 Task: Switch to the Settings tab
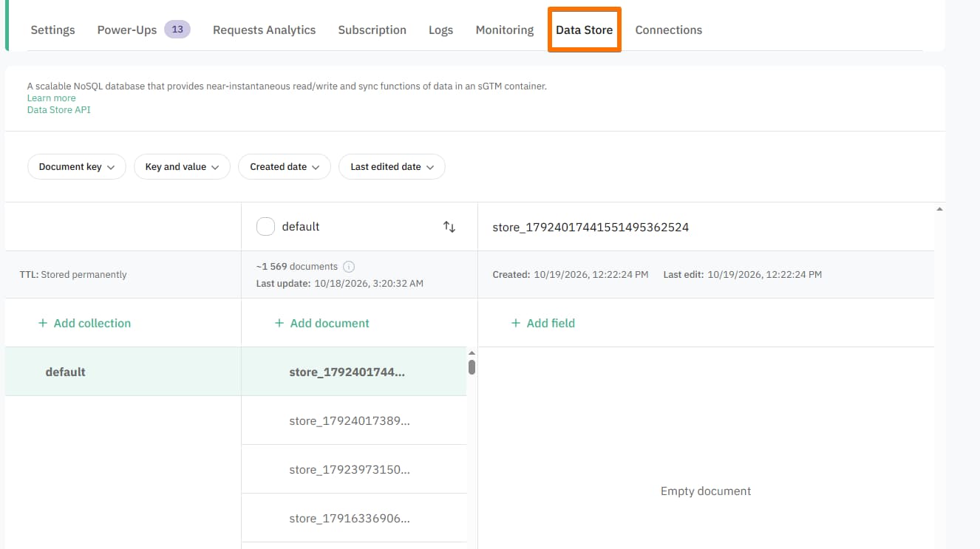pos(52,30)
